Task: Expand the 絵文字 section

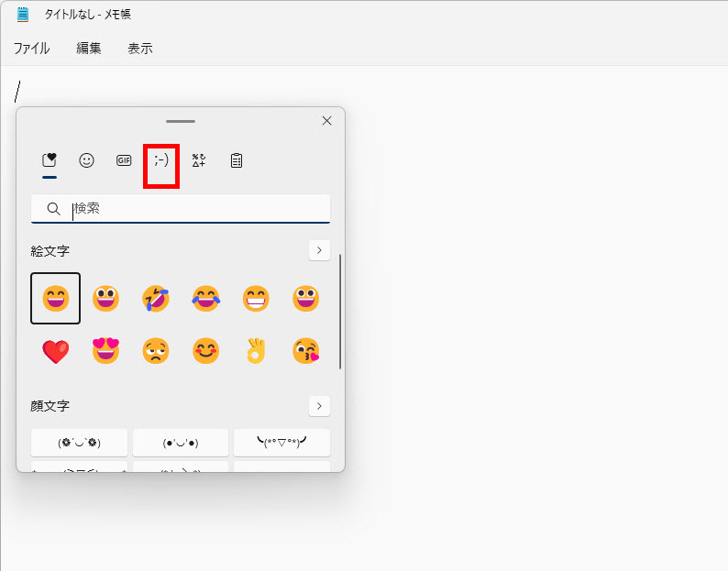Action: [319, 250]
